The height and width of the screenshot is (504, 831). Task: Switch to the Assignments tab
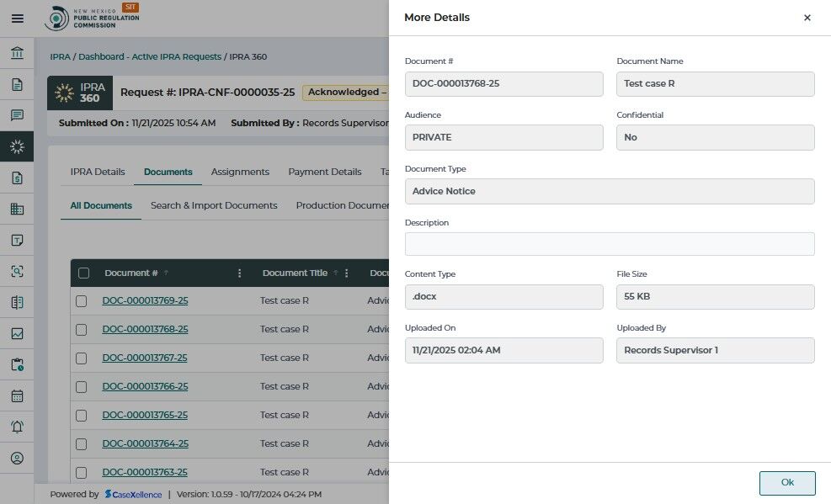(240, 172)
